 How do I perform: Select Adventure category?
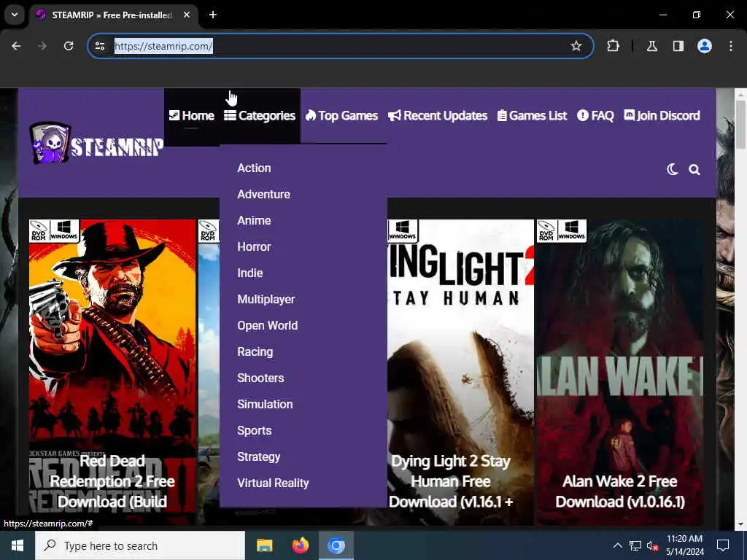coord(263,194)
